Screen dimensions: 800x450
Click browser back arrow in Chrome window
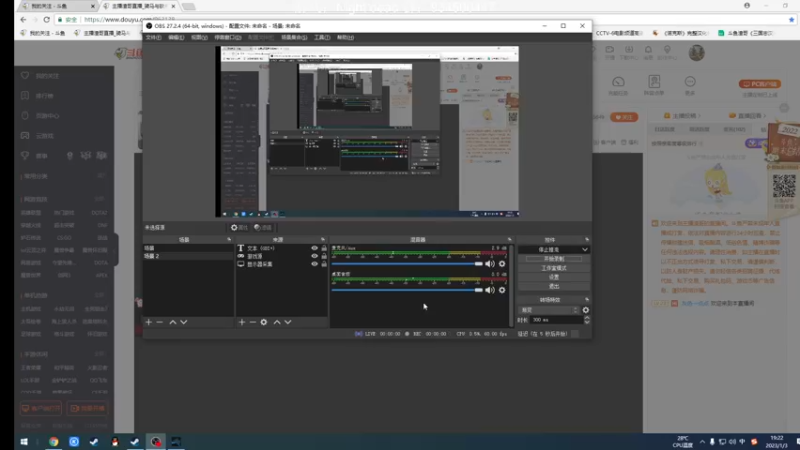(23, 19)
